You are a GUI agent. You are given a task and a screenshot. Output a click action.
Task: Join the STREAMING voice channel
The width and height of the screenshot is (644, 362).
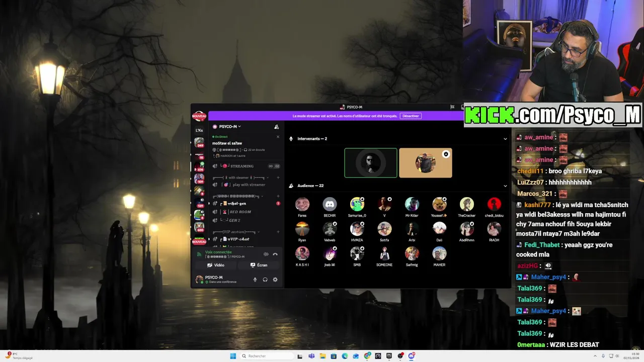(246, 166)
